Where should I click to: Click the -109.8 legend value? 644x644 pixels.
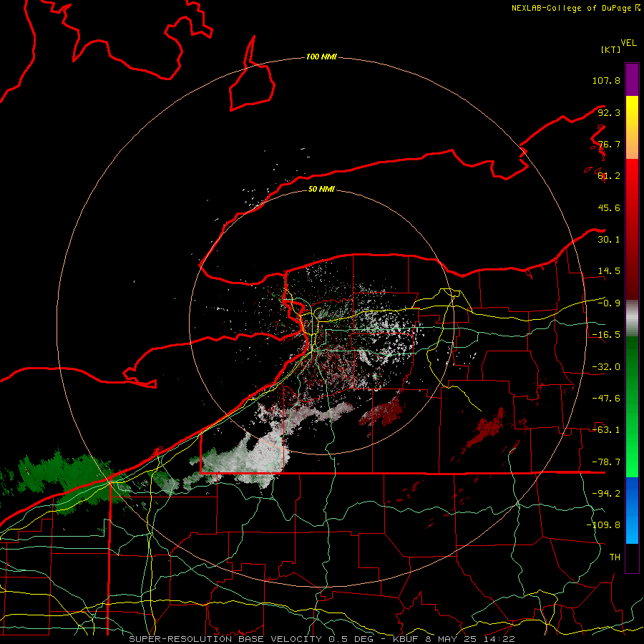pos(603,525)
